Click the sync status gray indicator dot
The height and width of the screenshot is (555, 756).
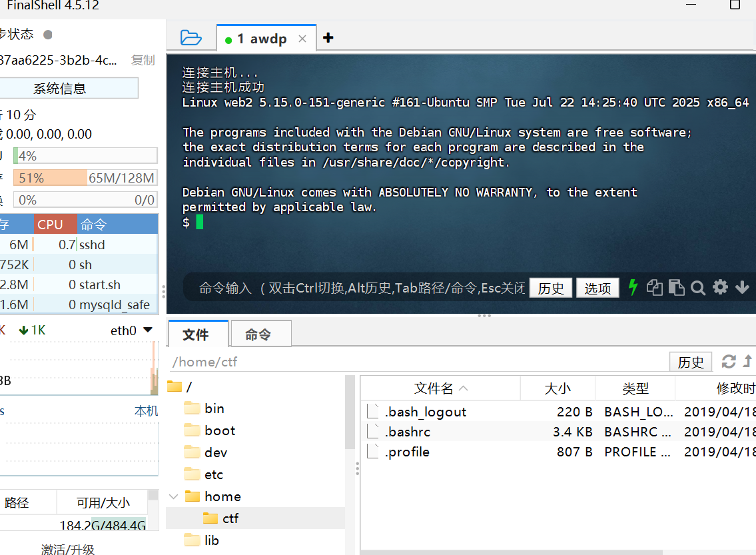(48, 35)
